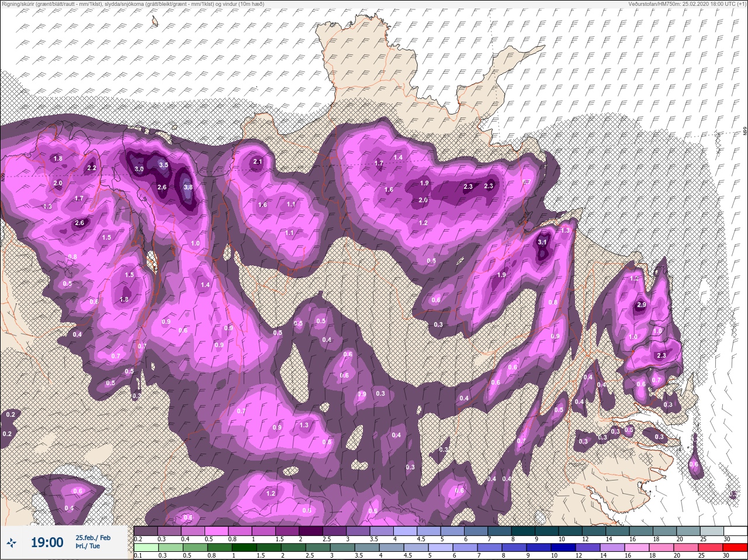
Task: Click the 3.1 precipitation value on map
Action: [542, 242]
